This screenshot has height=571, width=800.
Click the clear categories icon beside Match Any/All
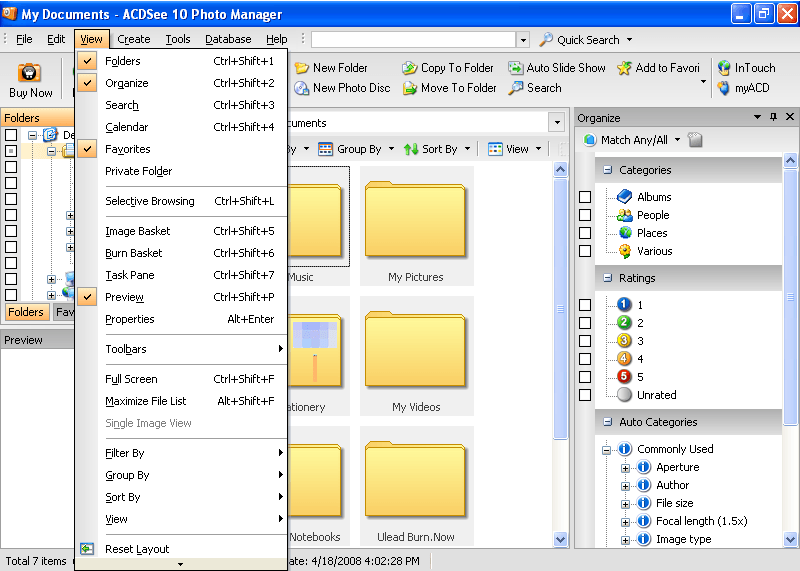pos(695,139)
